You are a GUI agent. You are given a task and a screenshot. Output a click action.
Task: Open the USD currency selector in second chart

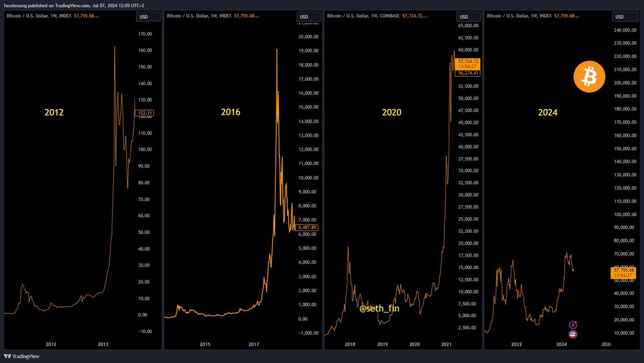[310, 17]
